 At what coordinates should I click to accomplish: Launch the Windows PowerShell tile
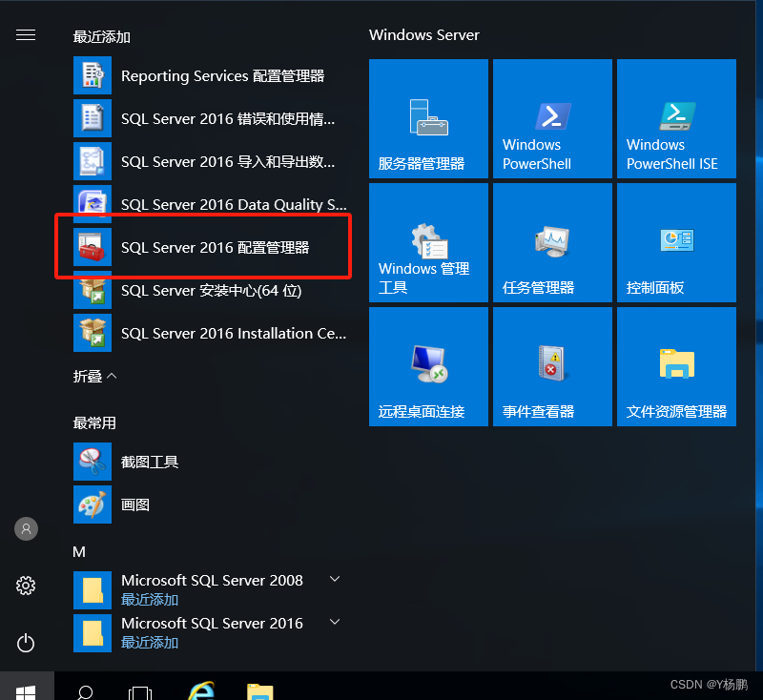552,118
